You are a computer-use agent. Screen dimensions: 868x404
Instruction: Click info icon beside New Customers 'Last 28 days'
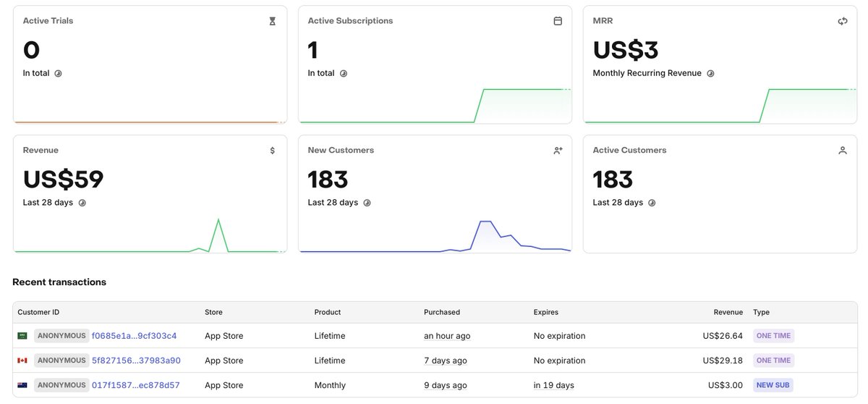pos(367,203)
